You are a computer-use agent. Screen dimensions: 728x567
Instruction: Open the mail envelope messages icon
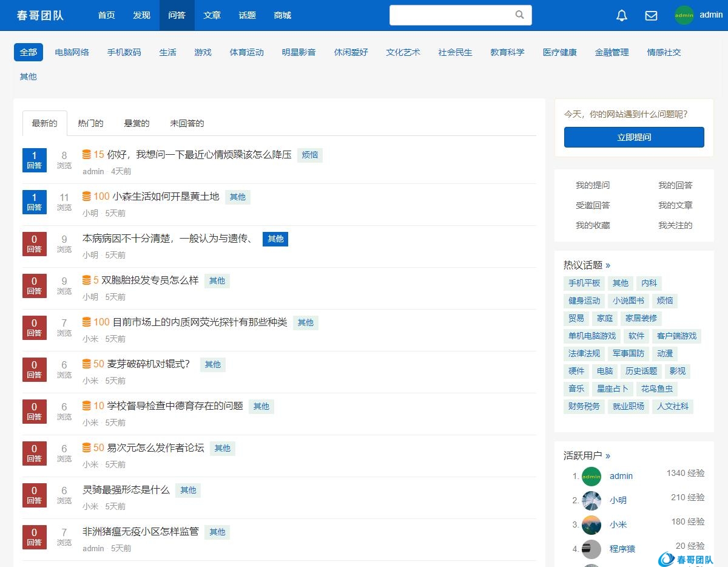(x=651, y=16)
